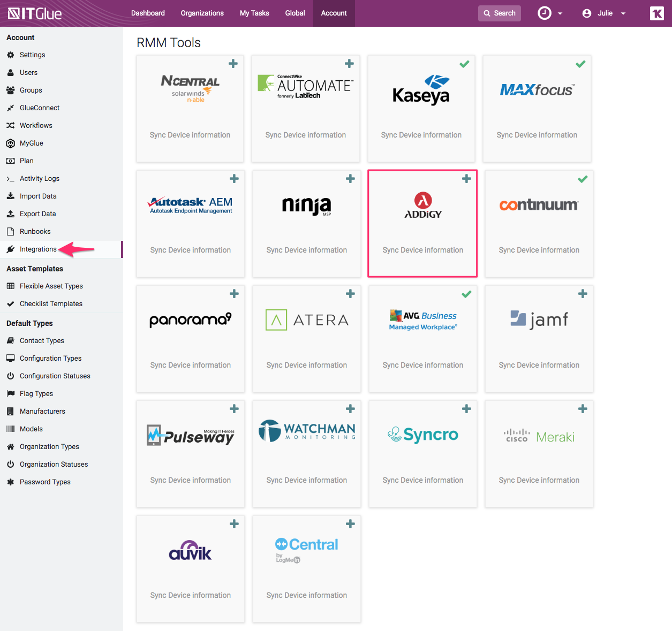Click the Flag Types flag icon
The image size is (672, 631).
click(10, 394)
